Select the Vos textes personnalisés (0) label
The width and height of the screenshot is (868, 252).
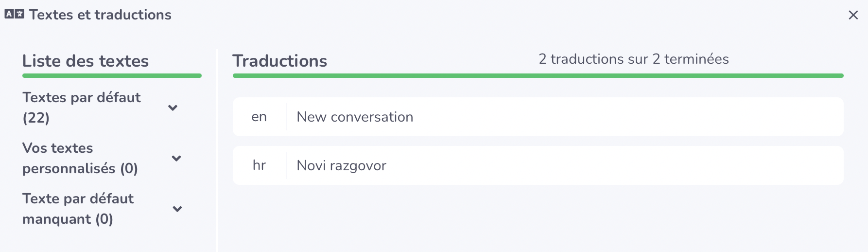click(80, 158)
